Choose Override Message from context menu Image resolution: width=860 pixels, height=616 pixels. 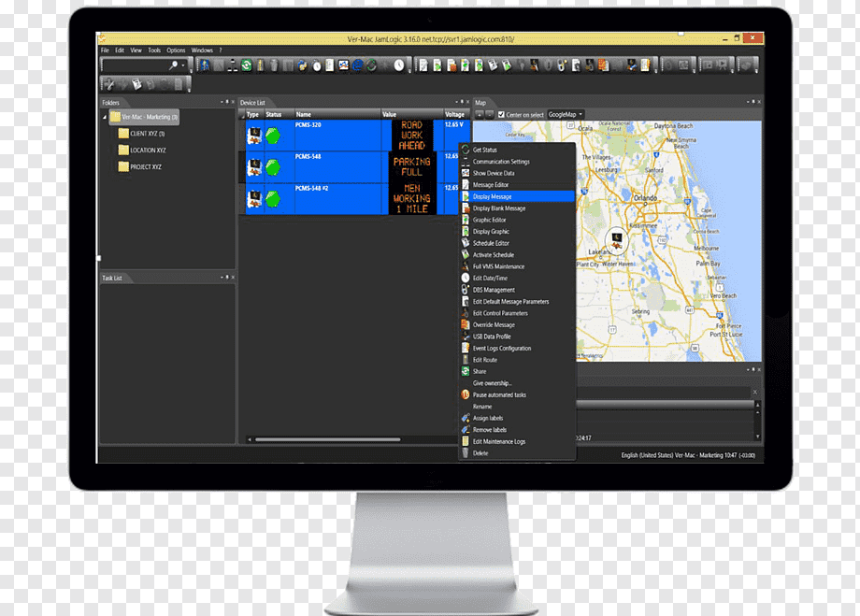coord(517,324)
